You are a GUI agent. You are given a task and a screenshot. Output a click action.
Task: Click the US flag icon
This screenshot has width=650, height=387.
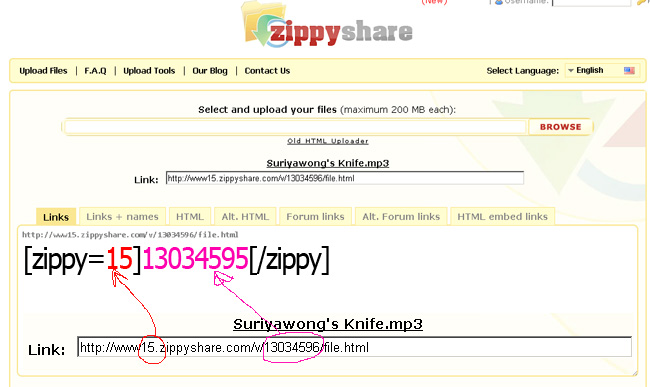pos(629,70)
